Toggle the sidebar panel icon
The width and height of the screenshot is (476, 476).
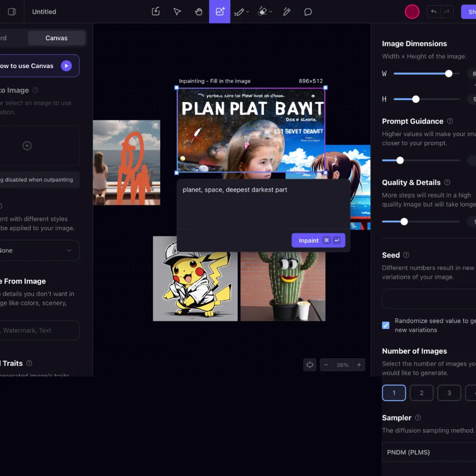click(12, 12)
